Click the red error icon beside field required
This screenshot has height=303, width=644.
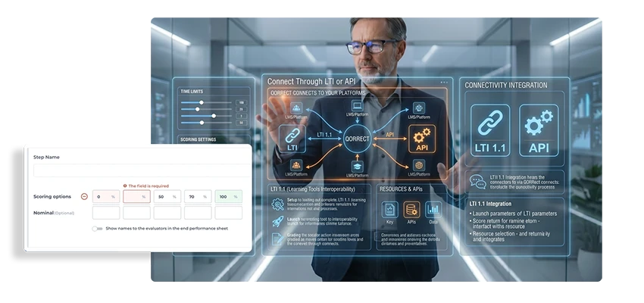click(x=125, y=186)
